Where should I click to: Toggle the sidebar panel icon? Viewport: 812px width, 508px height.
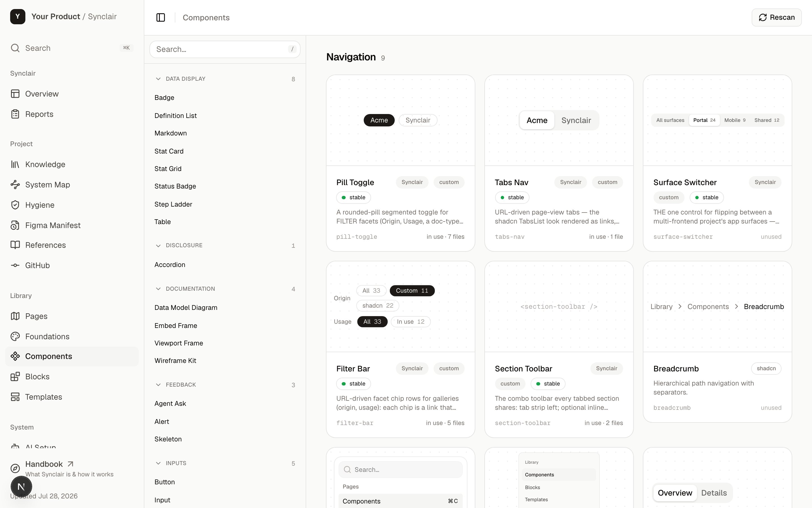(161, 17)
